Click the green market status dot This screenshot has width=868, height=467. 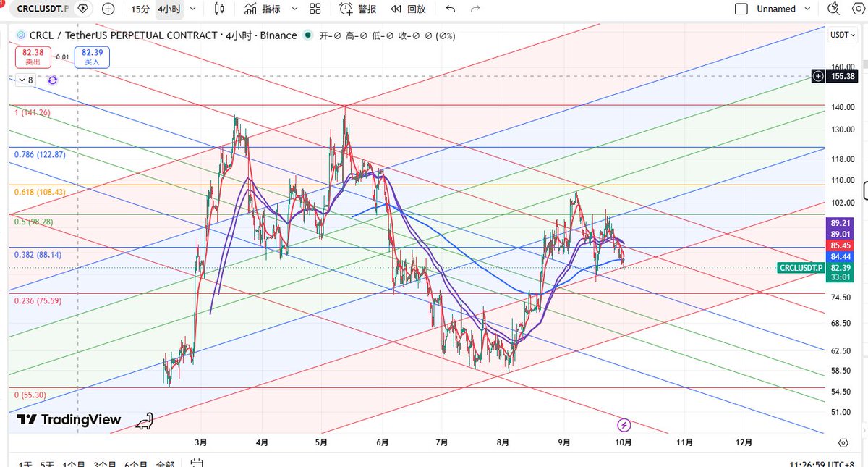[x=308, y=35]
